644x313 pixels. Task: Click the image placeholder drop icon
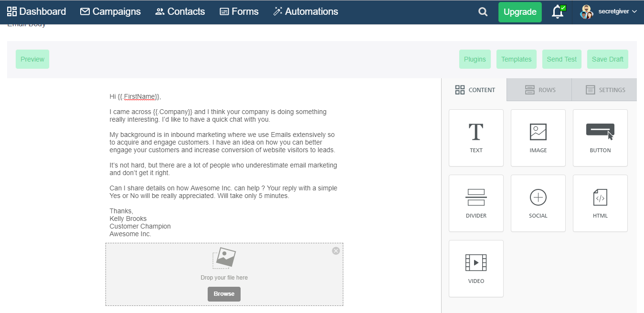pos(224,258)
